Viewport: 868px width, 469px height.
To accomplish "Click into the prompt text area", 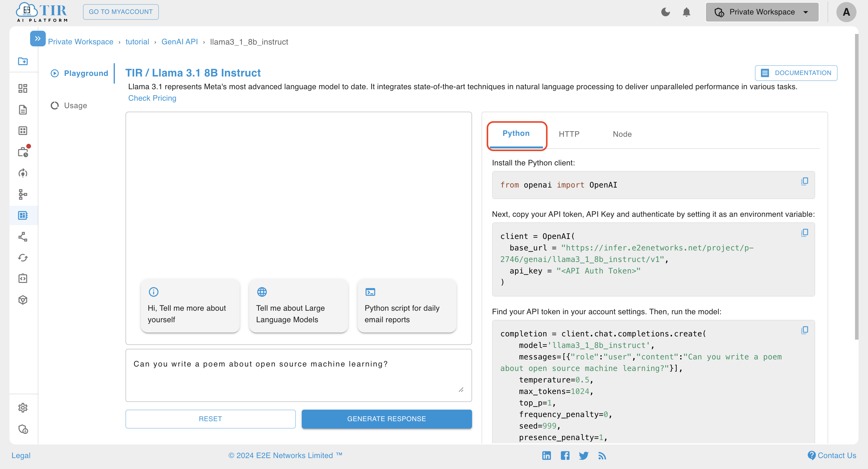I will [x=298, y=375].
